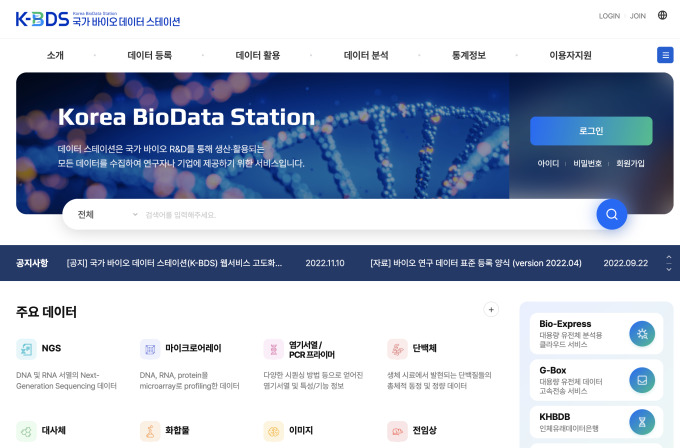Click the date 2022.09.22

point(625,263)
